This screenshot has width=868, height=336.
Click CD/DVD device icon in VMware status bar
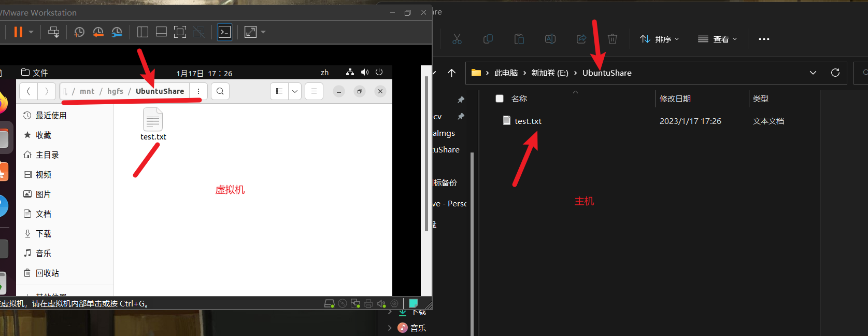coord(343,304)
